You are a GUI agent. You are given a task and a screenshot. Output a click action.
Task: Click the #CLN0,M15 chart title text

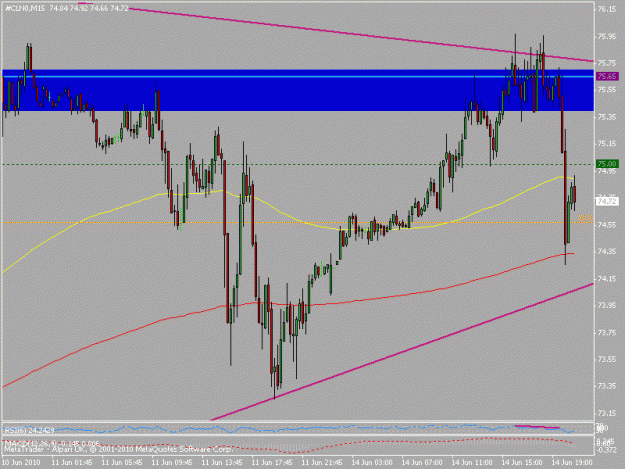pyautogui.click(x=67, y=8)
